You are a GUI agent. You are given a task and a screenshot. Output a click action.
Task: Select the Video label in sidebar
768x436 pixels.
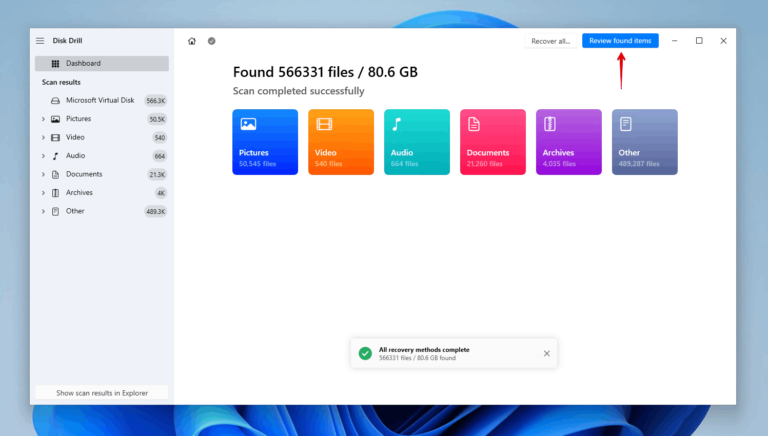pyautogui.click(x=75, y=137)
